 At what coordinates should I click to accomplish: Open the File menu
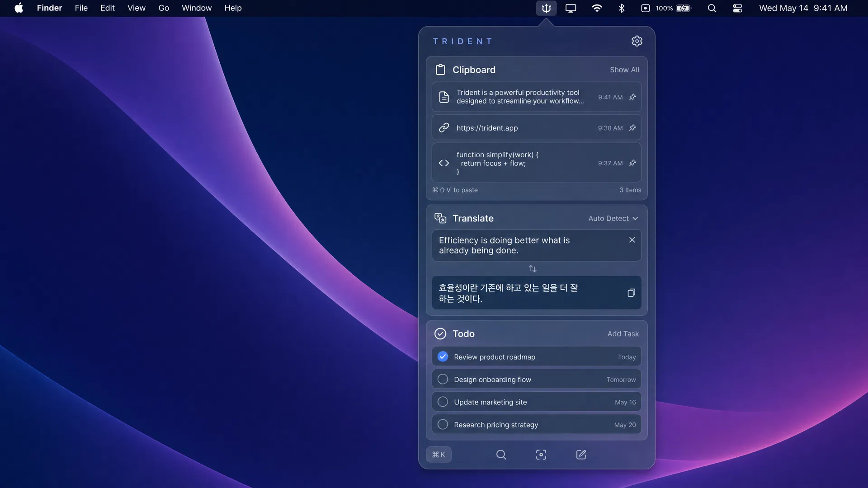click(81, 8)
